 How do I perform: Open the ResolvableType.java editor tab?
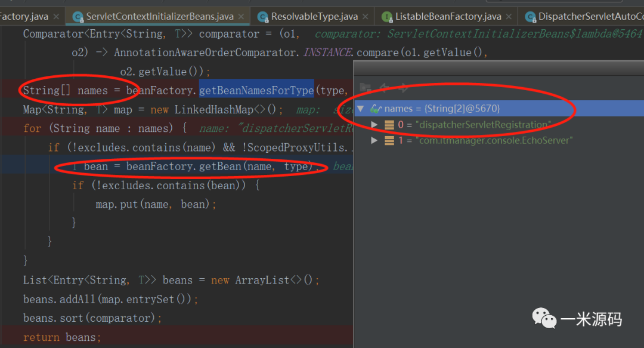click(314, 17)
